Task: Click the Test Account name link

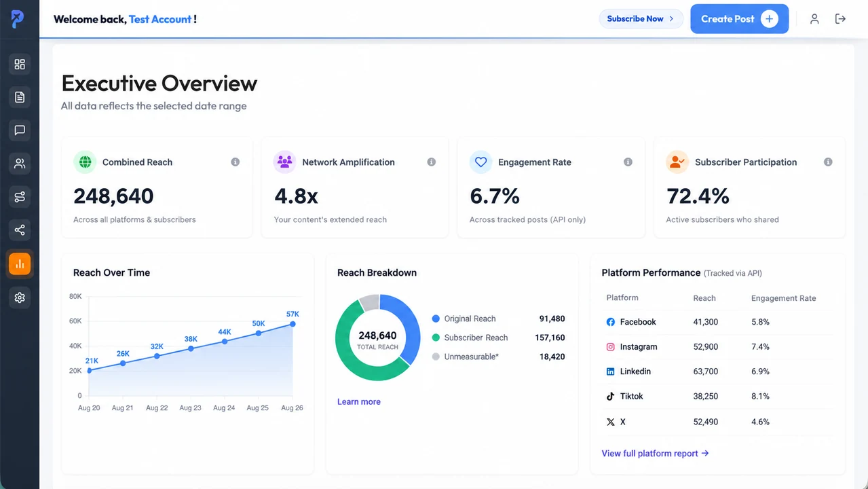Action: pyautogui.click(x=160, y=19)
